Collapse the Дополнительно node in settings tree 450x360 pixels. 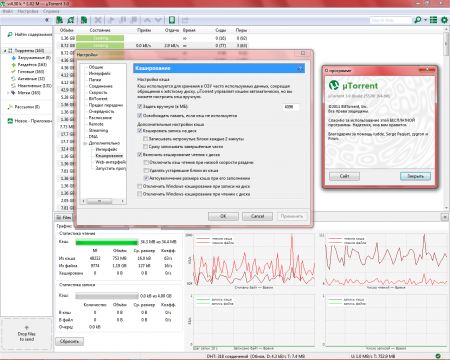coord(85,143)
